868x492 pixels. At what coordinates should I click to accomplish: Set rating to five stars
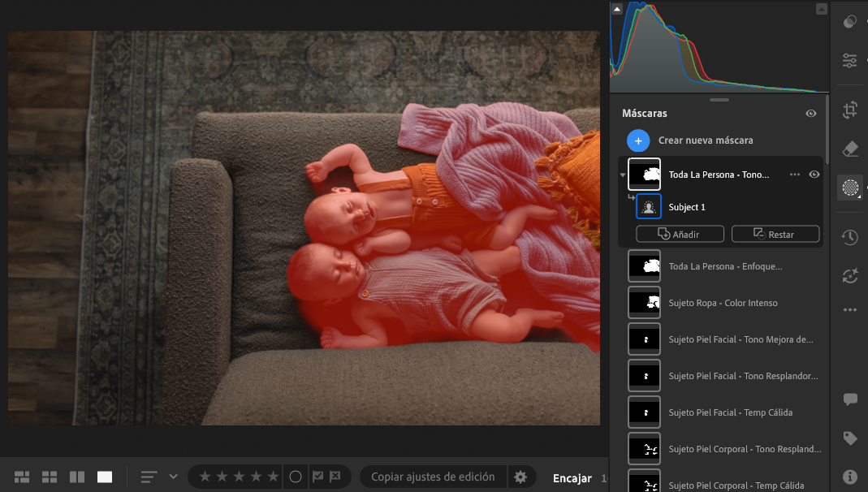273,477
